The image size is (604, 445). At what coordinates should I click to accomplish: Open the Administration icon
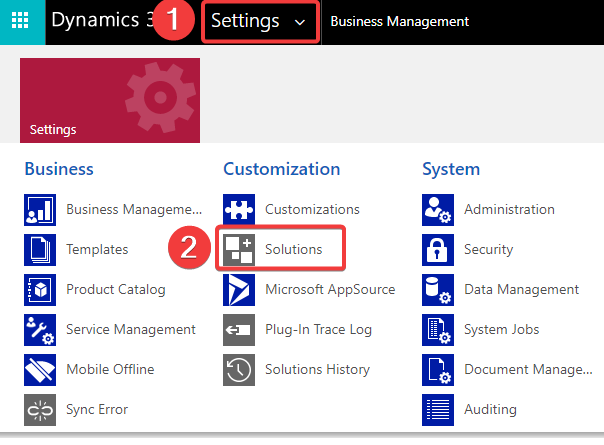pos(438,210)
